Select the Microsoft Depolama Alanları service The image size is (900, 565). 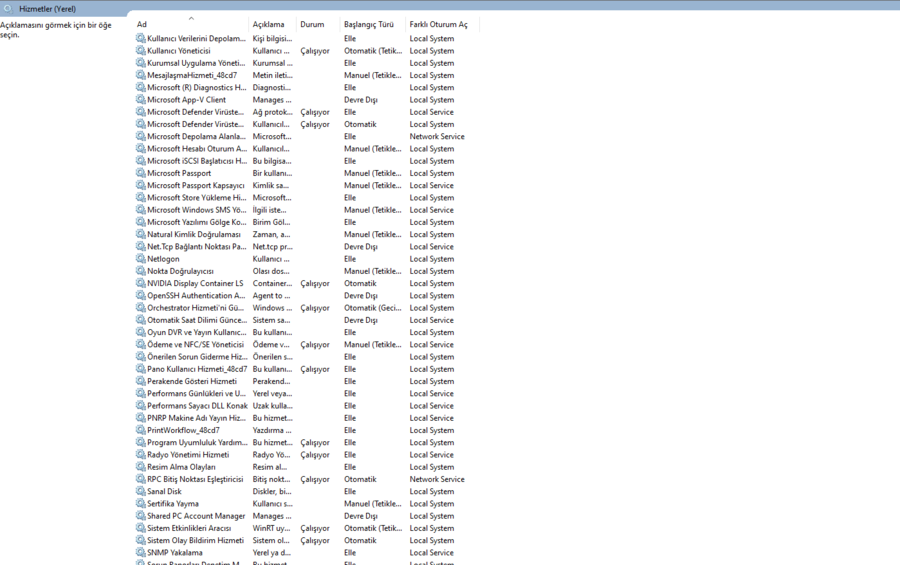point(307,136)
